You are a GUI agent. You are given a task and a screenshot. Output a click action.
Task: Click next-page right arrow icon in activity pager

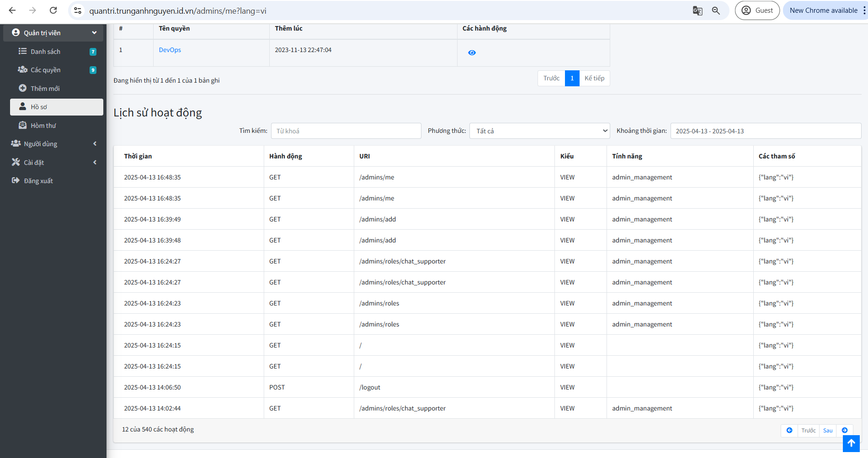pos(845,430)
